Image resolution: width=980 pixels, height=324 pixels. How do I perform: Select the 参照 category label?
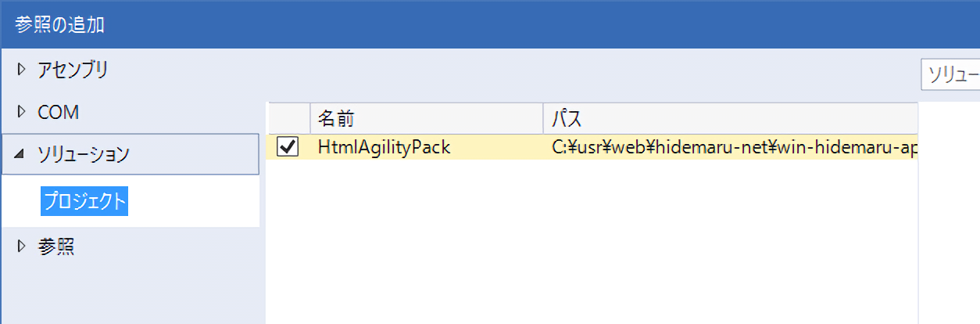tap(56, 247)
